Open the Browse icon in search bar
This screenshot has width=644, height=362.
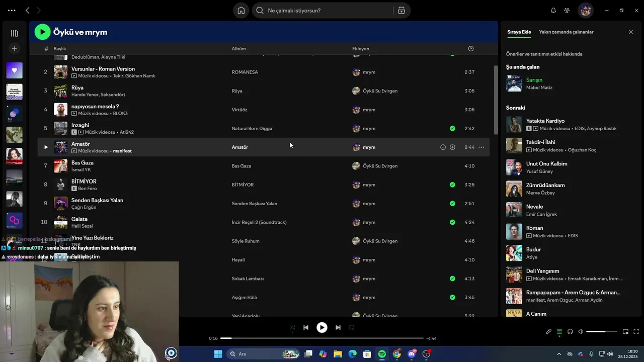pos(401,11)
